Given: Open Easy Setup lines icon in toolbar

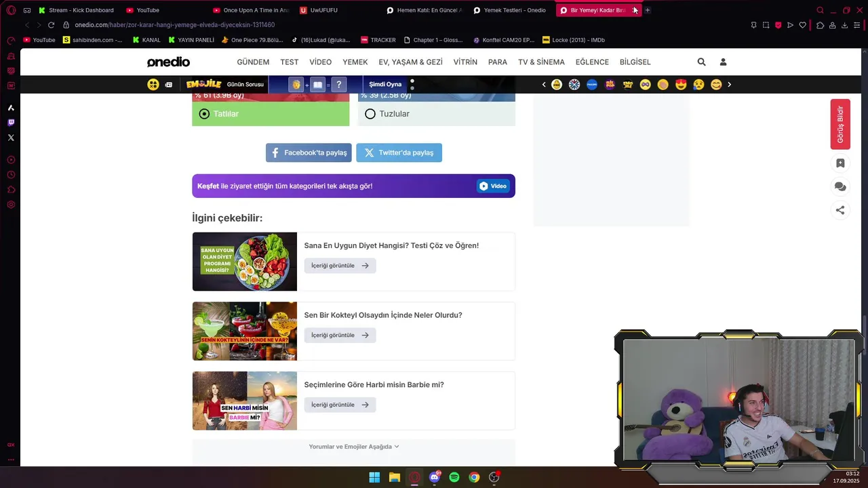Looking at the screenshot, I should pyautogui.click(x=857, y=25).
